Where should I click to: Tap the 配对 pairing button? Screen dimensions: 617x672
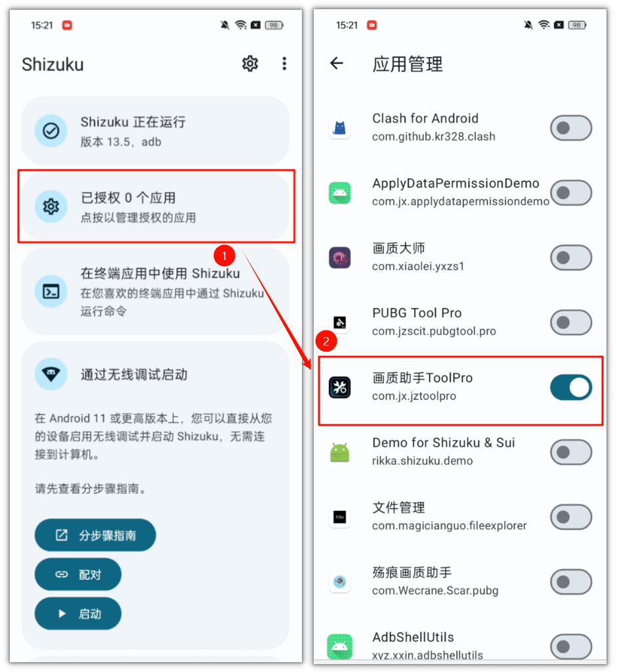(78, 574)
